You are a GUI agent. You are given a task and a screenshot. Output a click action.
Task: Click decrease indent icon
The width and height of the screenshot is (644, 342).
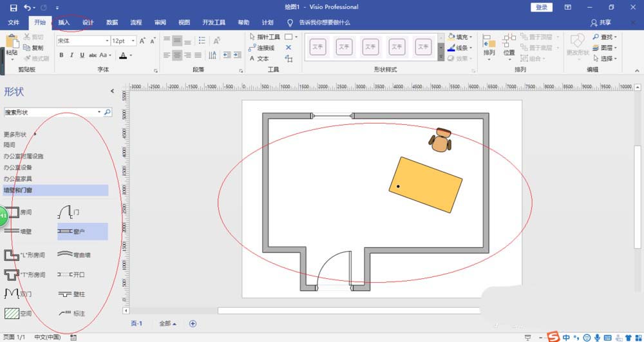click(227, 55)
